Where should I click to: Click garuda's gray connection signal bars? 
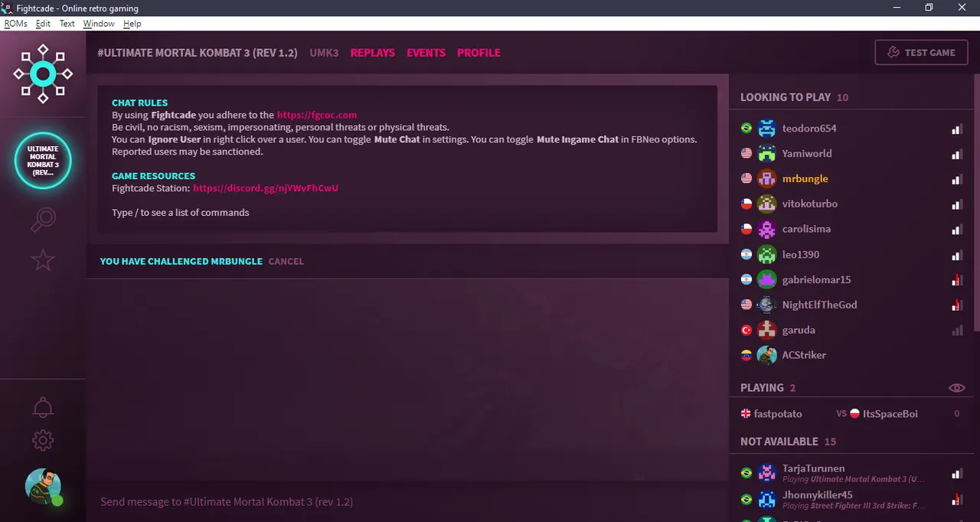pyautogui.click(x=957, y=331)
